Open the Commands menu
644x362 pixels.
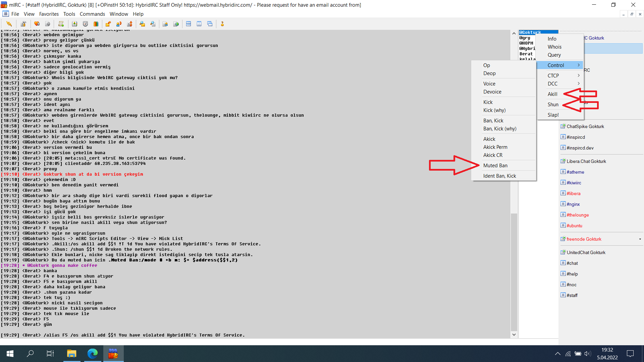92,14
